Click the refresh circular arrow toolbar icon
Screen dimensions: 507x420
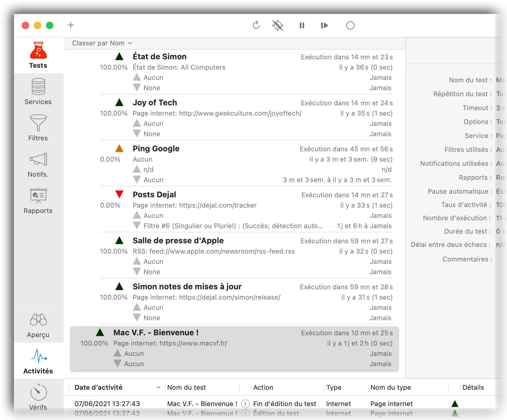[x=256, y=25]
